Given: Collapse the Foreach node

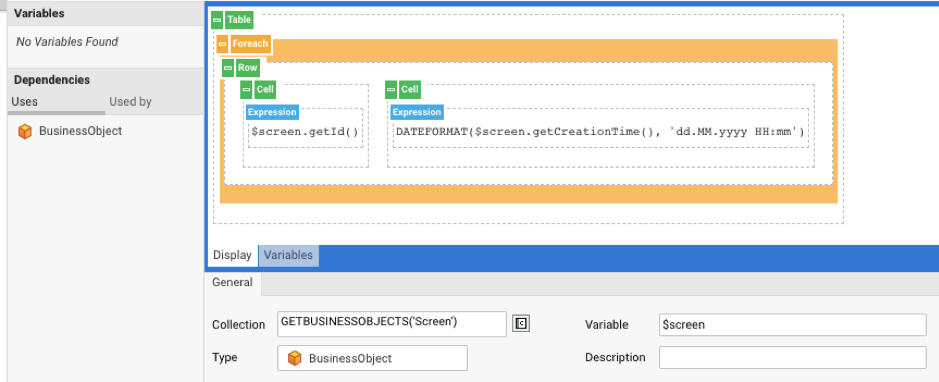Looking at the screenshot, I should pos(223,44).
